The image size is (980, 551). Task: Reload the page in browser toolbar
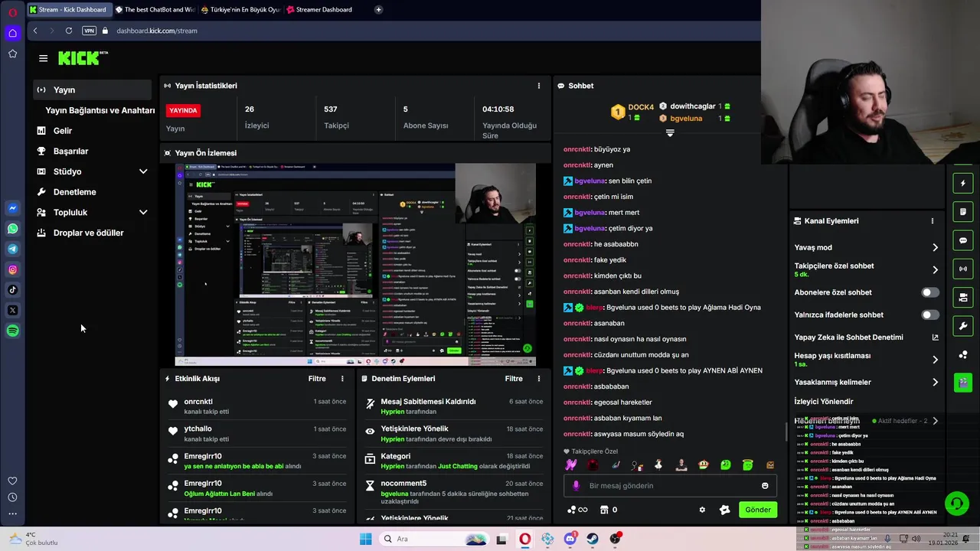(x=69, y=31)
